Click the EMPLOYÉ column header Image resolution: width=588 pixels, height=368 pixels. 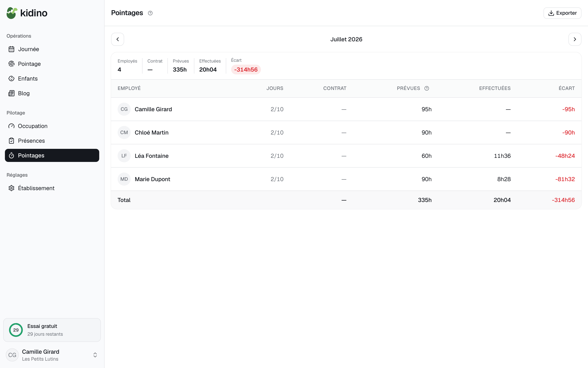pyautogui.click(x=129, y=88)
